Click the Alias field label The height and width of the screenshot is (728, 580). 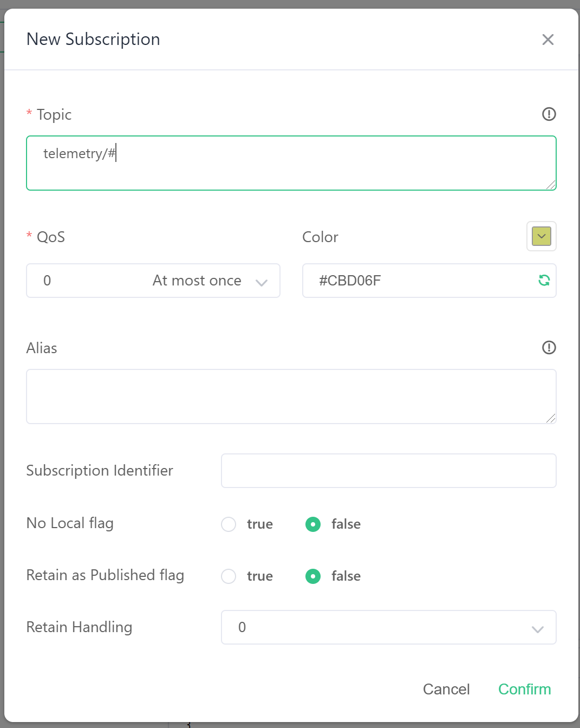42,348
